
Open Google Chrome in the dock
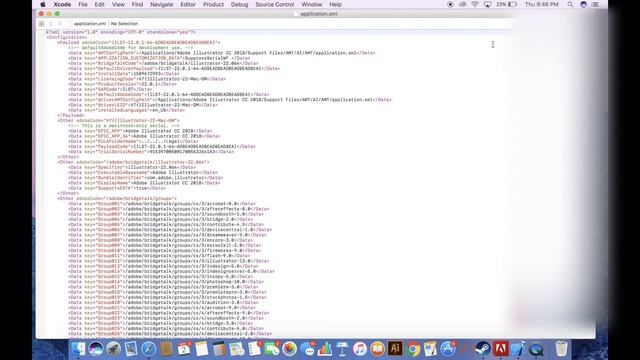click(413, 349)
